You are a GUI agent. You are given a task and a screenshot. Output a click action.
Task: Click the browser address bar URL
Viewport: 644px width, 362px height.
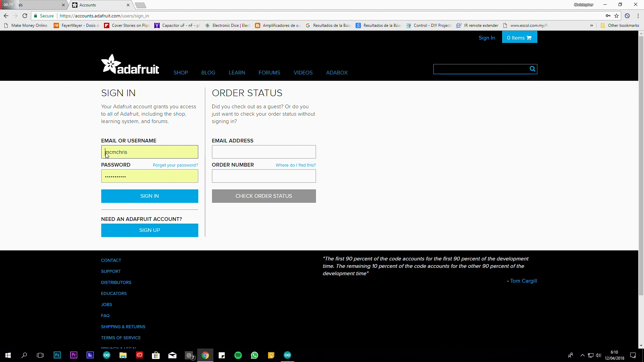pyautogui.click(x=104, y=16)
